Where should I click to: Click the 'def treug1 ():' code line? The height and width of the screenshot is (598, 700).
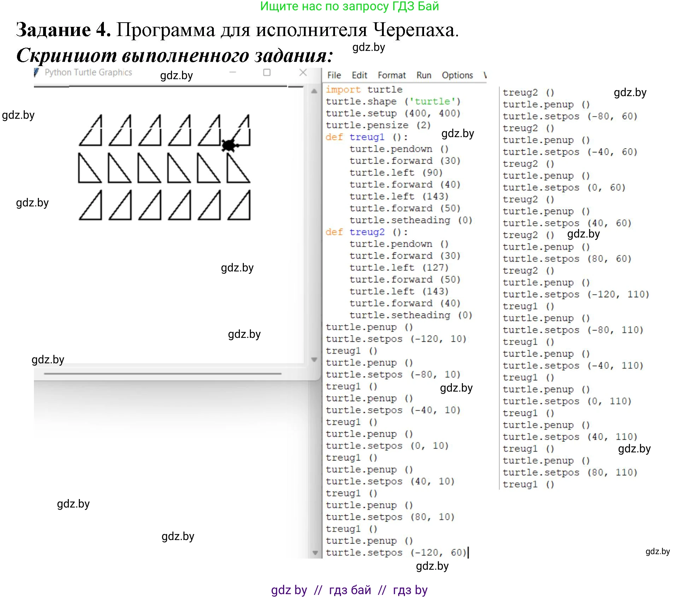pos(366,137)
